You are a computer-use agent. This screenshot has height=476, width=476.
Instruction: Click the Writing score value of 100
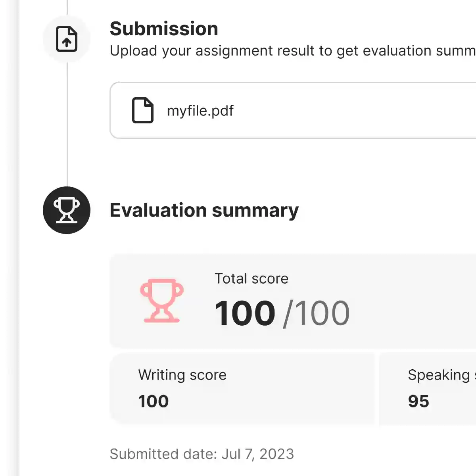[154, 401]
